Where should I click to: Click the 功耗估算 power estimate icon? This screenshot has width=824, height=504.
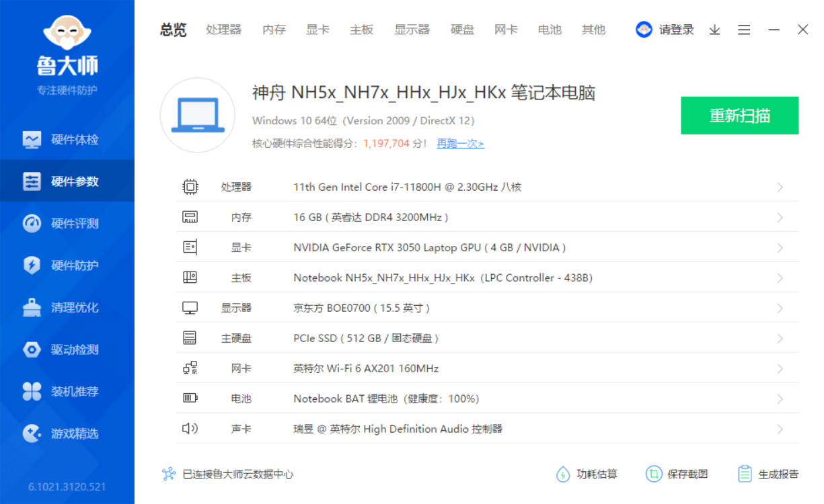click(563, 474)
